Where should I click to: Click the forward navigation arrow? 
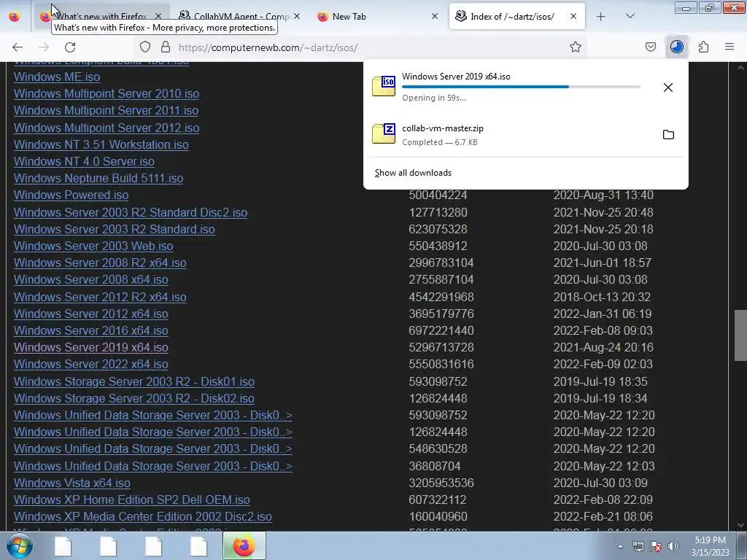pos(44,47)
